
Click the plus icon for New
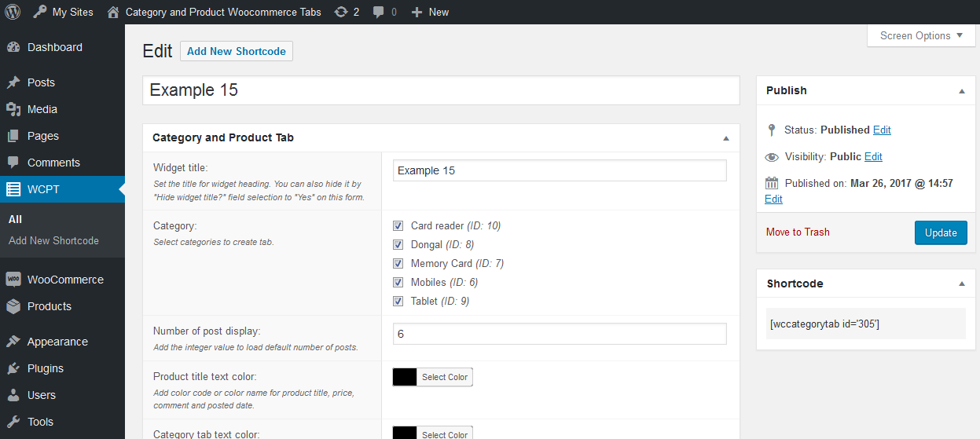(417, 12)
